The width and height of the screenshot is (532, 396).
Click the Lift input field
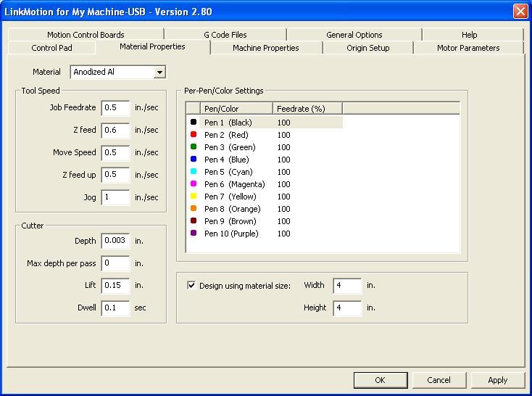coord(115,285)
